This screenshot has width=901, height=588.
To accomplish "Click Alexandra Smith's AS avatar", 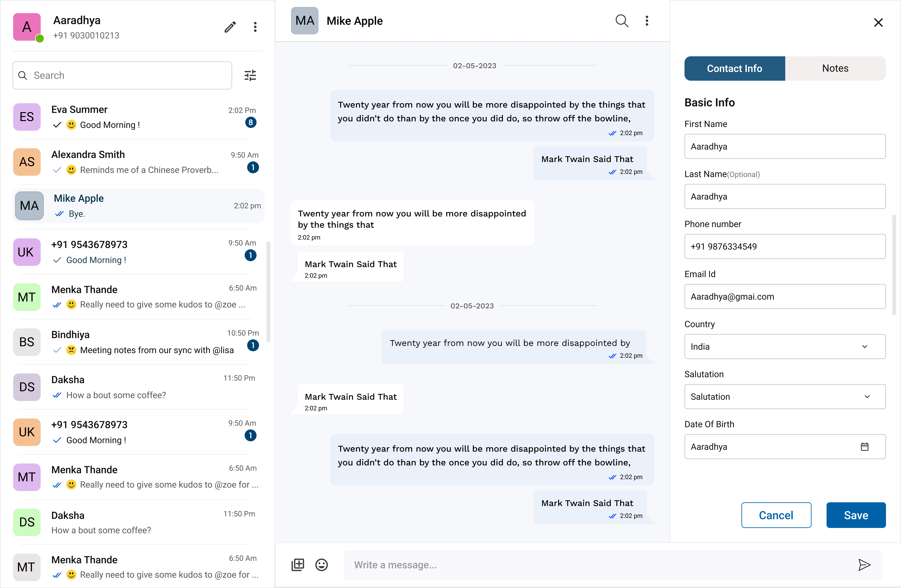I will click(27, 162).
